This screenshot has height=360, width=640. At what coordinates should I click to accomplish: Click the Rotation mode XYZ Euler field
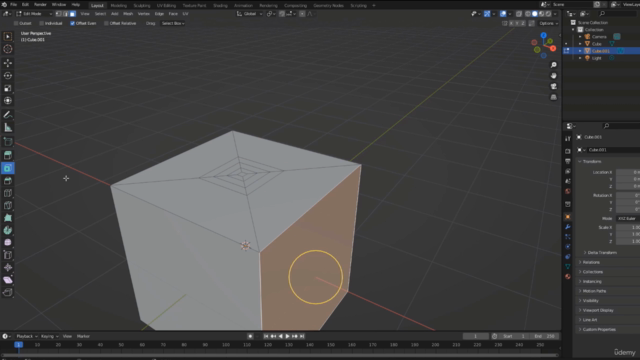(x=627, y=219)
